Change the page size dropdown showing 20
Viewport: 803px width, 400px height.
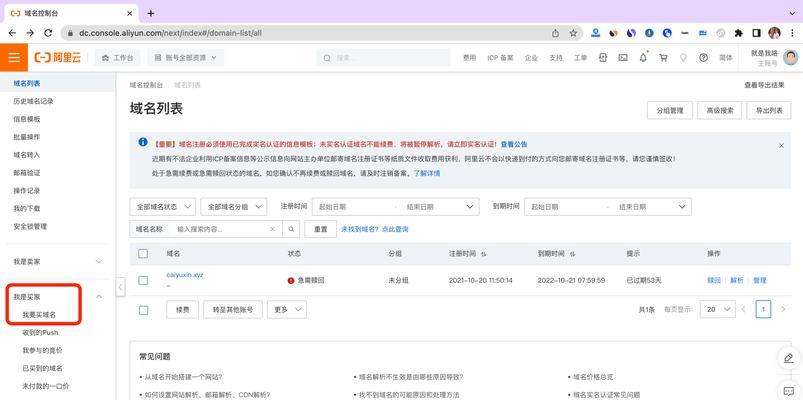[x=717, y=309]
